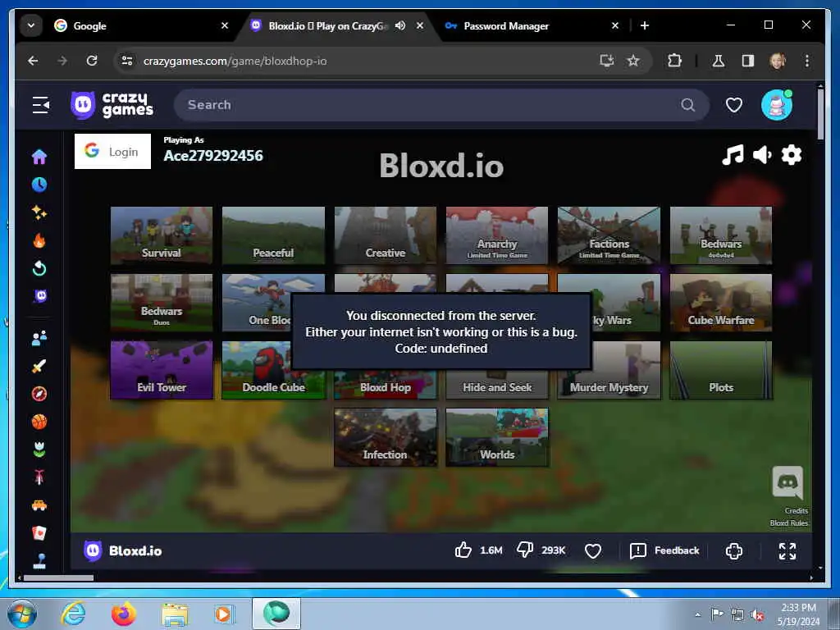Add Bloxd.io to favorites heart
The image size is (840, 630).
click(592, 550)
